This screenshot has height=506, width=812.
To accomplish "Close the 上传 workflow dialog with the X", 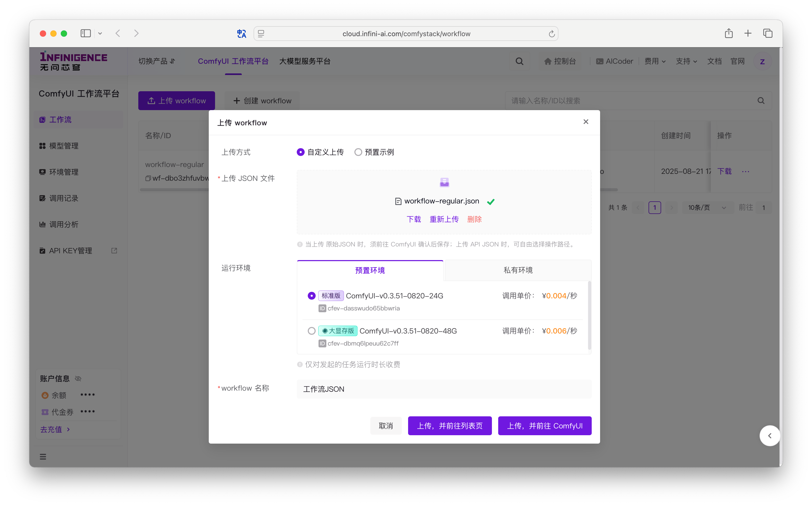I will (x=586, y=122).
